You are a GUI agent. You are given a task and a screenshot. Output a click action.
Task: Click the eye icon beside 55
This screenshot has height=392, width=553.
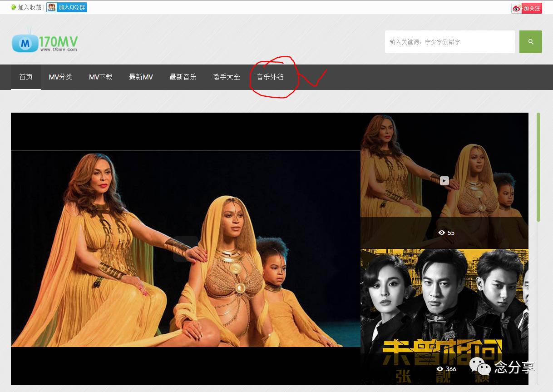442,233
